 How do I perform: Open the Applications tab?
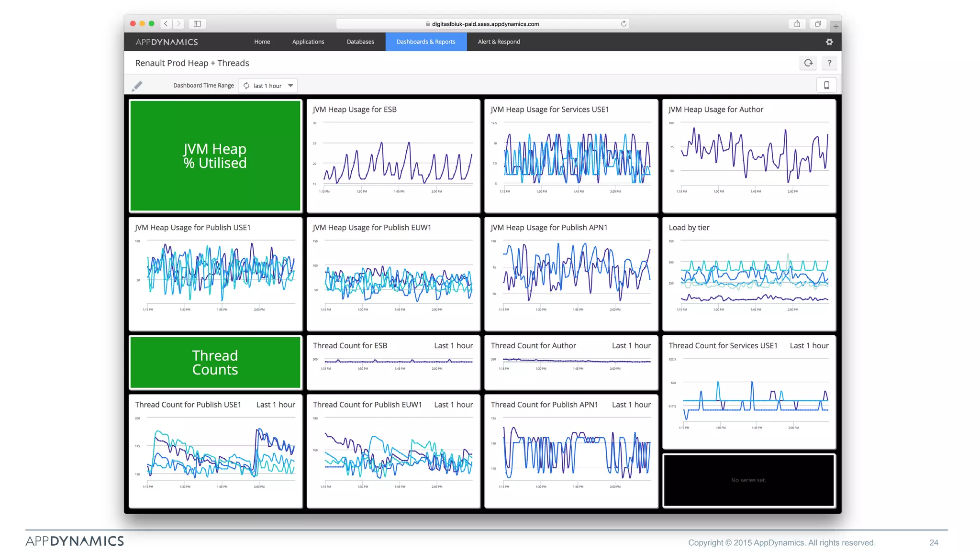click(308, 42)
